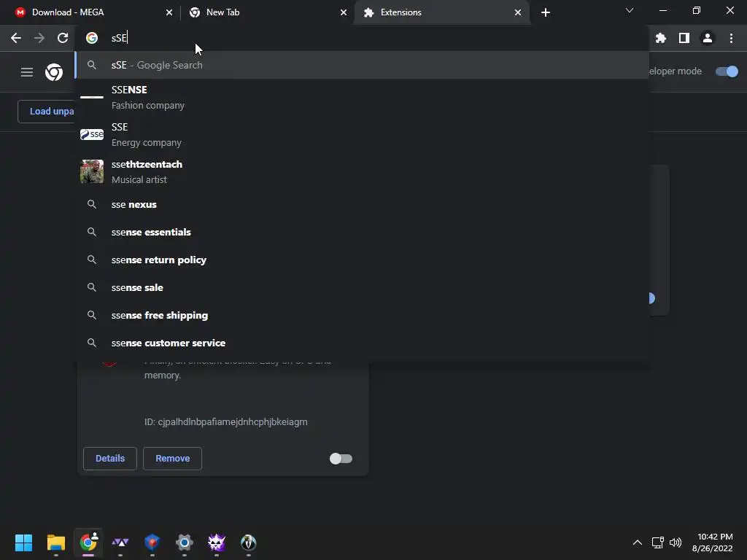Switch to the New Tab tab
The image size is (747, 560).
tap(267, 12)
